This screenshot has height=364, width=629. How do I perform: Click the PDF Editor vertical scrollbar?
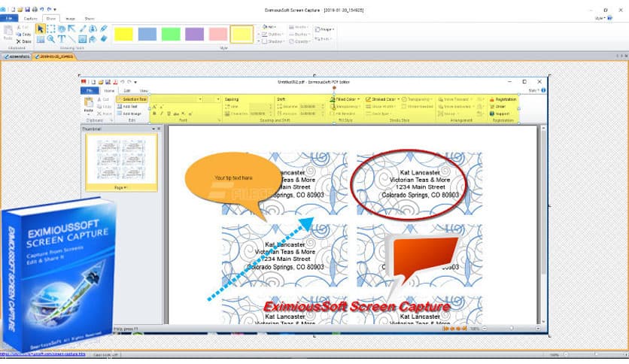[x=543, y=223]
